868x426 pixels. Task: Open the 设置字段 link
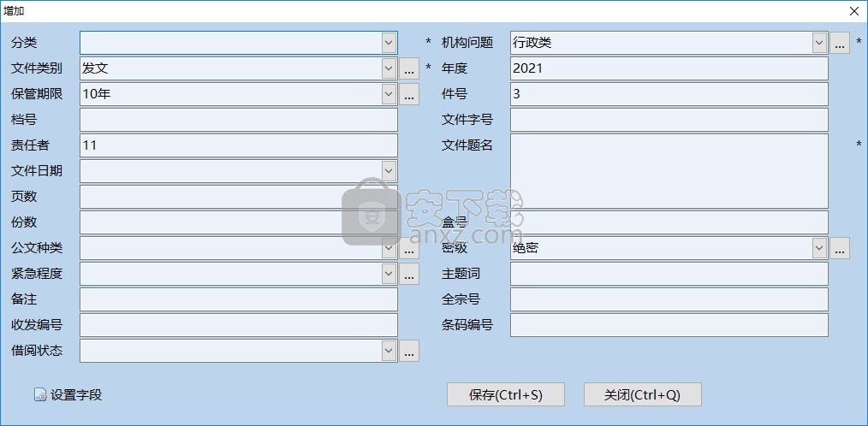76,395
